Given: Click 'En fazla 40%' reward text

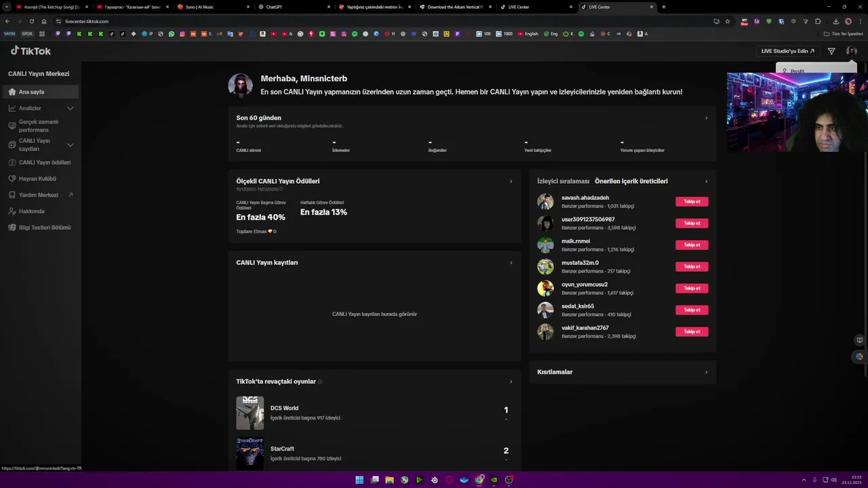Looking at the screenshot, I should 260,218.
